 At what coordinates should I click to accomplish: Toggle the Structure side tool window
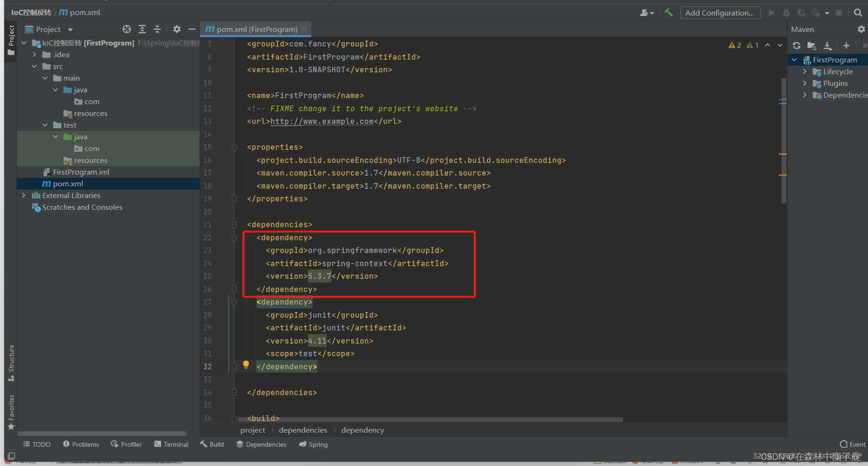(x=11, y=363)
